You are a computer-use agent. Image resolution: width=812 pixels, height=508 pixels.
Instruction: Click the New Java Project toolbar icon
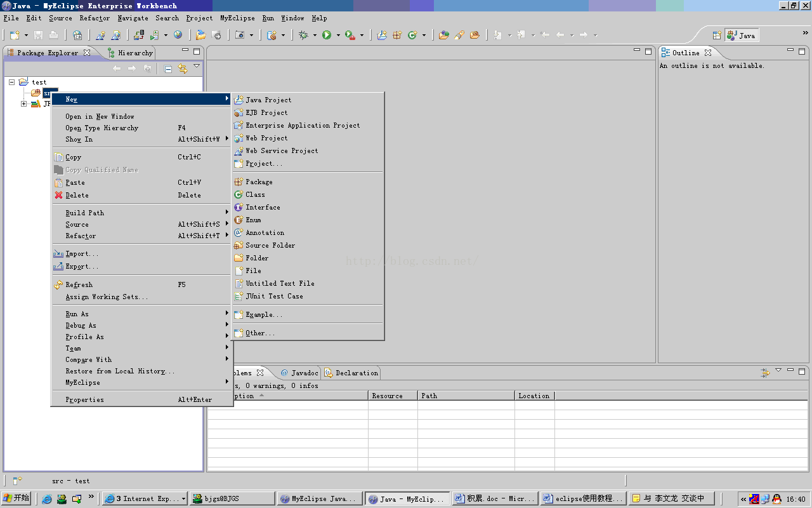(x=382, y=35)
